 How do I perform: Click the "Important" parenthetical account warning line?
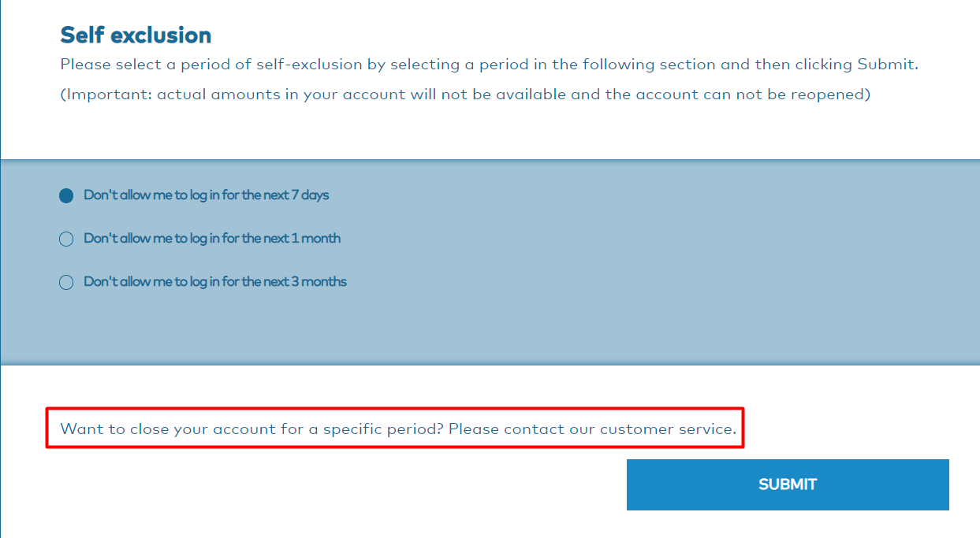pos(465,95)
